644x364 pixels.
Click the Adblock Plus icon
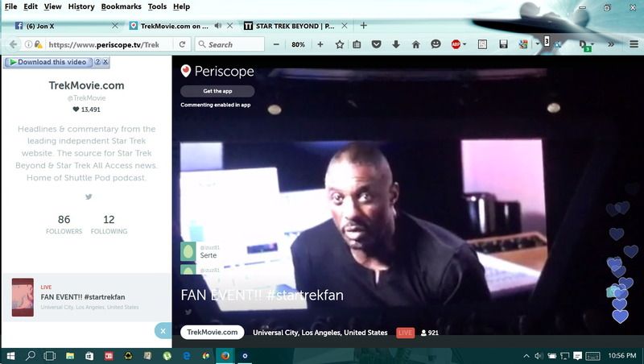tap(456, 44)
